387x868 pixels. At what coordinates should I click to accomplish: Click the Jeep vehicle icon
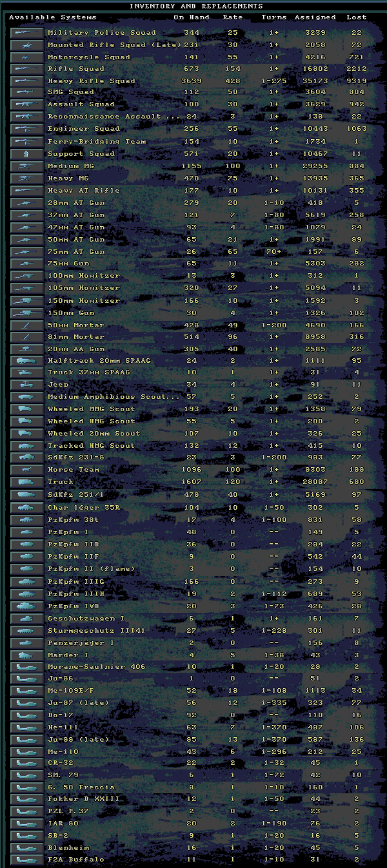[x=27, y=385]
